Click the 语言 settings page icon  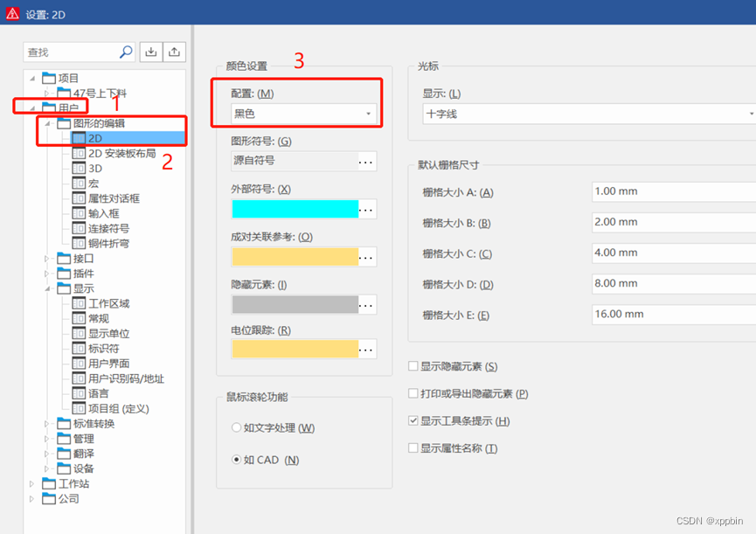pyautogui.click(x=79, y=393)
